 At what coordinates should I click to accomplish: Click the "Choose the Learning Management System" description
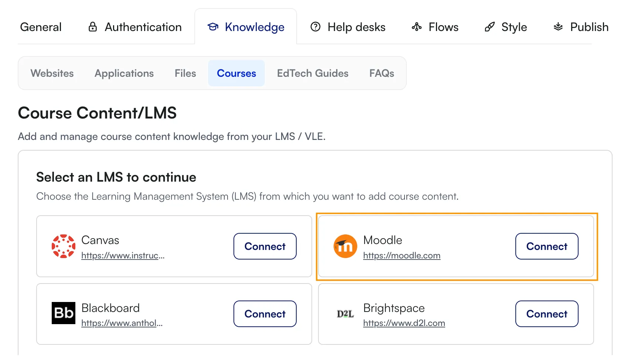[247, 196]
